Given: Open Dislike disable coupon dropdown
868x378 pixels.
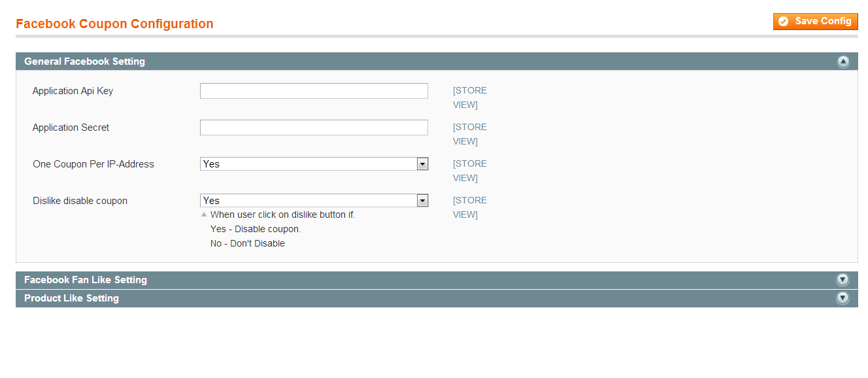Looking at the screenshot, I should pyautogui.click(x=314, y=201).
